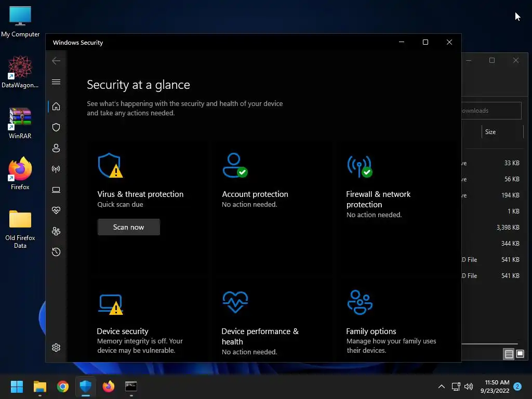The width and height of the screenshot is (532, 399).
Task: Open Account protection heading link
Action: point(255,194)
